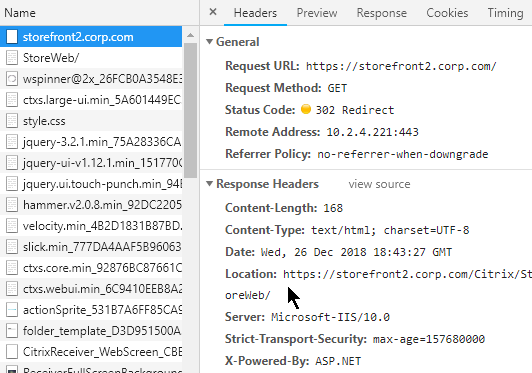Screen dimensions: 532x373
Task: Switch to the Cookies tab
Action: tap(447, 13)
